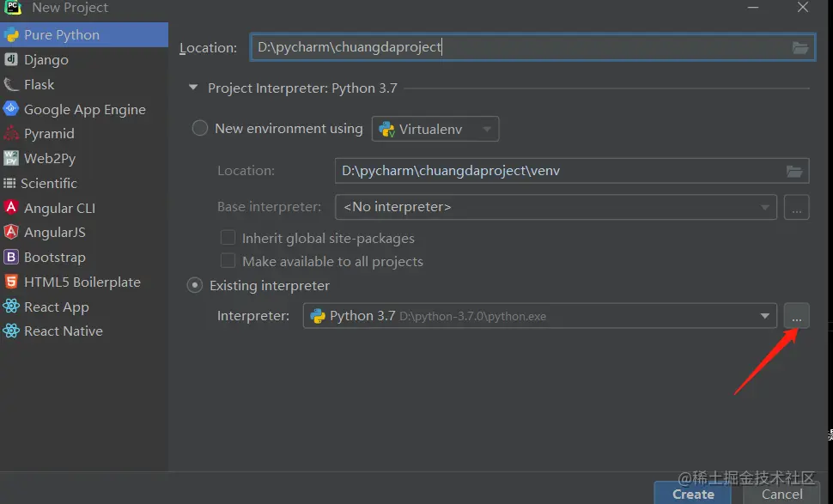Click the Flask icon in sidebar
This screenshot has width=833, height=504.
coord(11,84)
